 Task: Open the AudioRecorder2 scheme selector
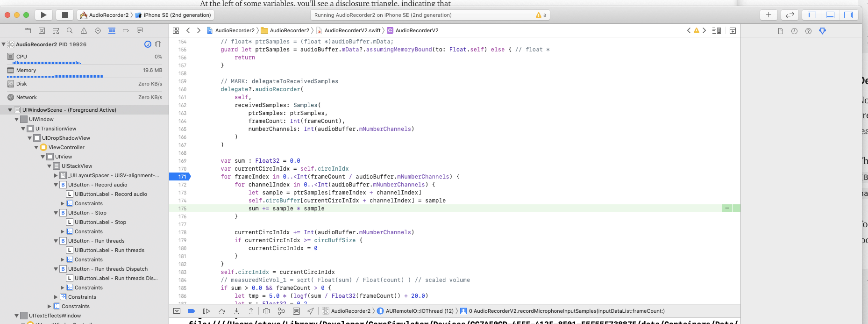(105, 15)
